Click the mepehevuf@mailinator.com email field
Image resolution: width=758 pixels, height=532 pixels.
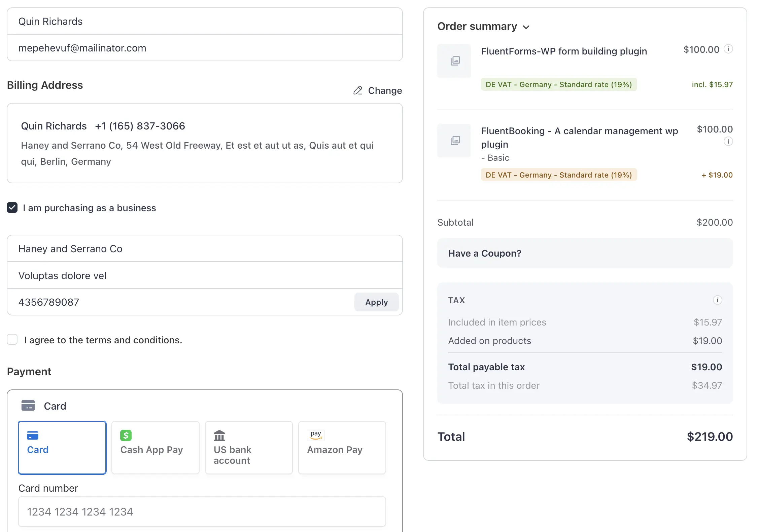point(205,48)
